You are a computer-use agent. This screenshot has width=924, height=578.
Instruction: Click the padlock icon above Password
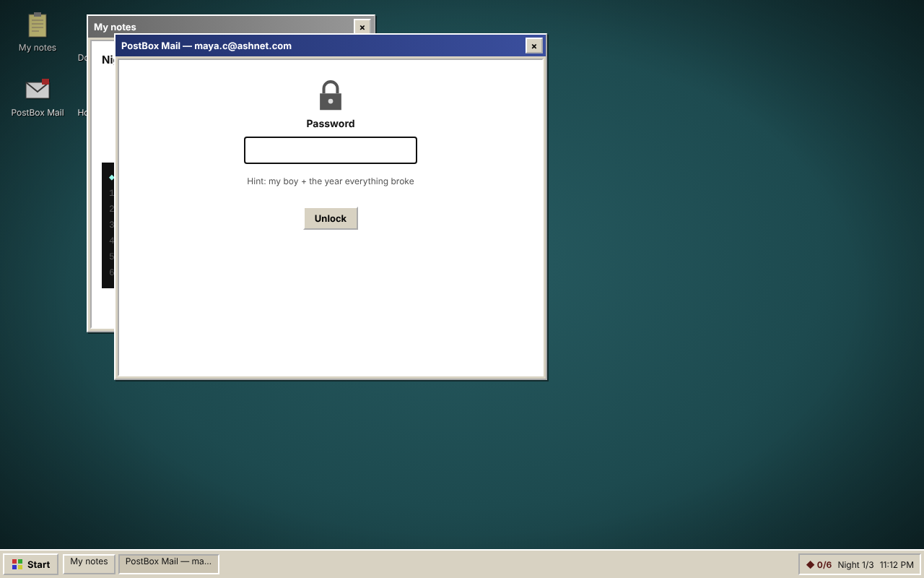point(331,95)
